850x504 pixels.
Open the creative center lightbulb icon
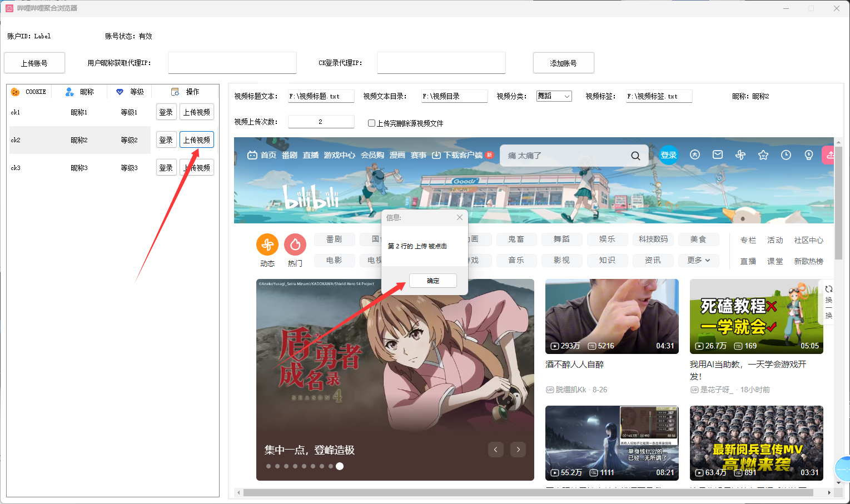click(x=809, y=155)
